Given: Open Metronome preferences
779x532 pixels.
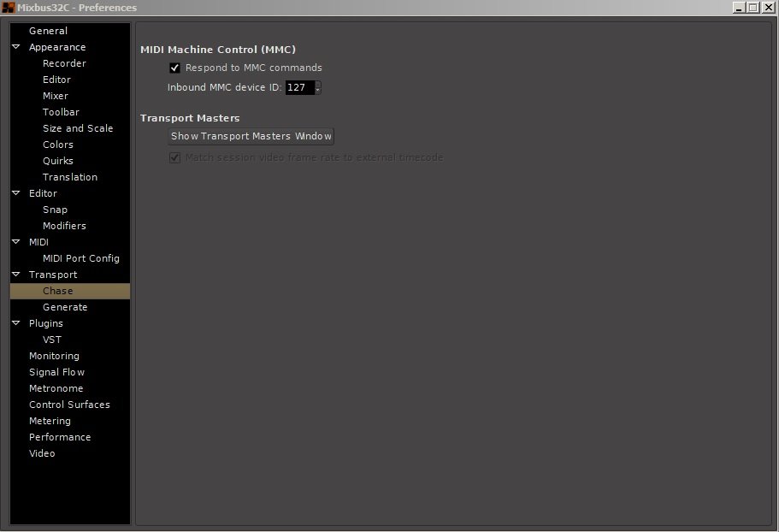Looking at the screenshot, I should click(x=56, y=388).
